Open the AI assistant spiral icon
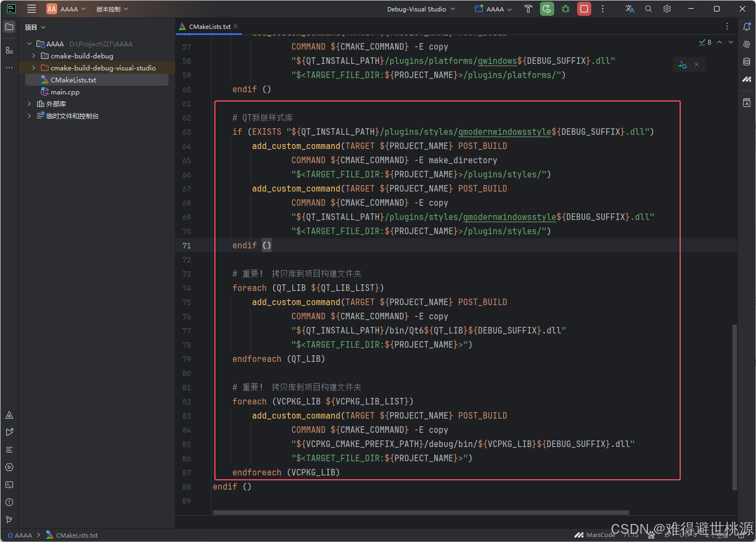756x542 pixels. pos(747,44)
